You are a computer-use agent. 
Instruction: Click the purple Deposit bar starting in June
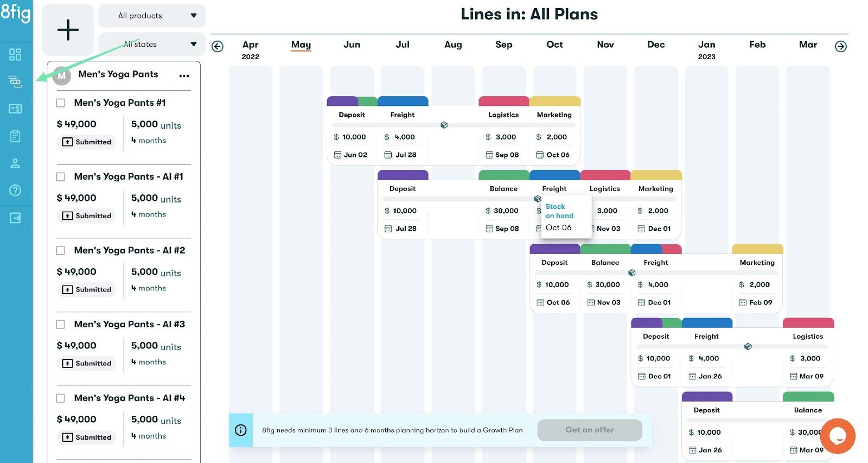point(342,101)
